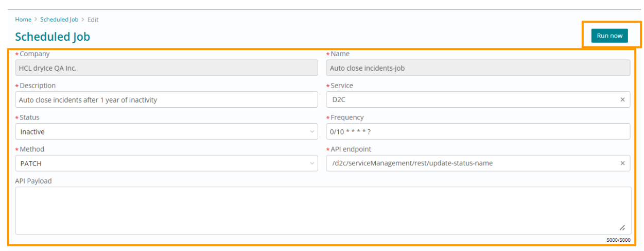The image size is (644, 251).
Task: Click the Method dropdown chevron arrow
Action: pyautogui.click(x=312, y=163)
